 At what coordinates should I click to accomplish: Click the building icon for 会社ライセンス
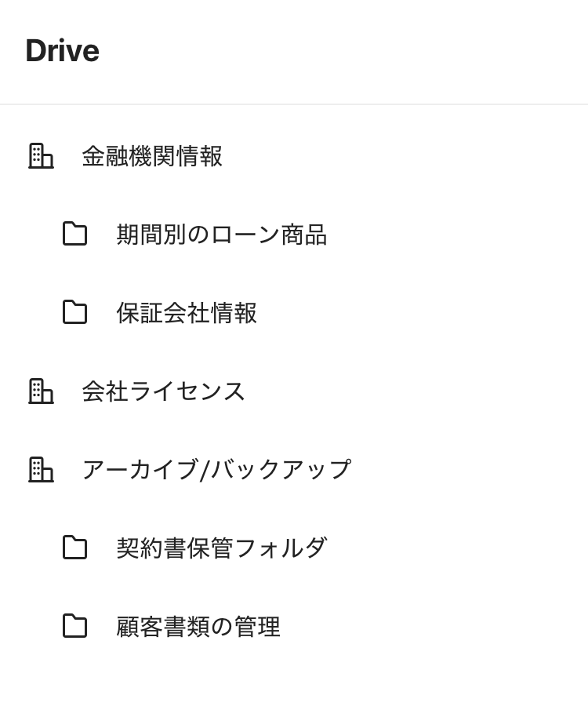point(41,391)
